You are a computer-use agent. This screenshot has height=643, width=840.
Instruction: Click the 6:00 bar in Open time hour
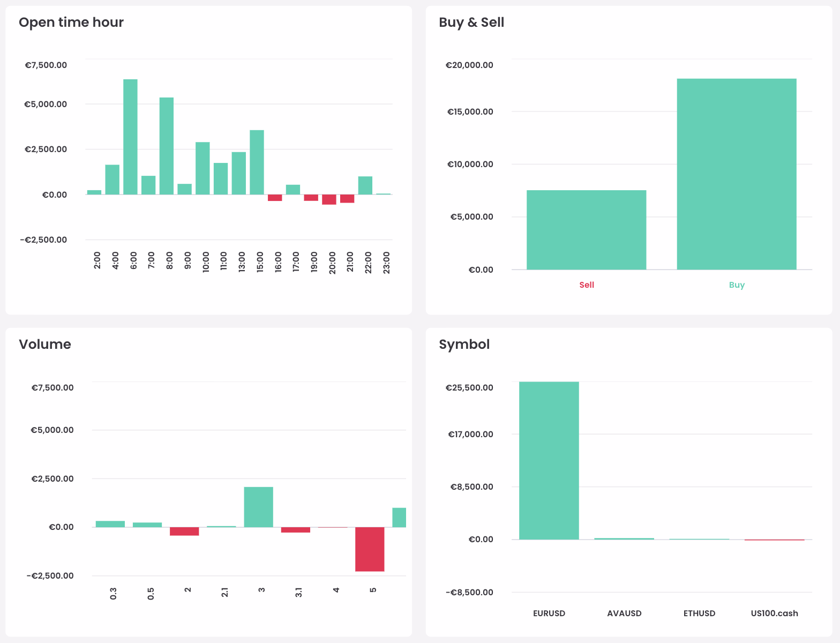tap(130, 137)
